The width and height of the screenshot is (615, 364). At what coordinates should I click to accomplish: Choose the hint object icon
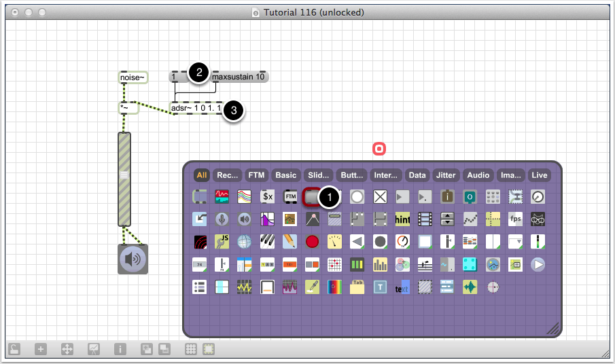click(402, 219)
